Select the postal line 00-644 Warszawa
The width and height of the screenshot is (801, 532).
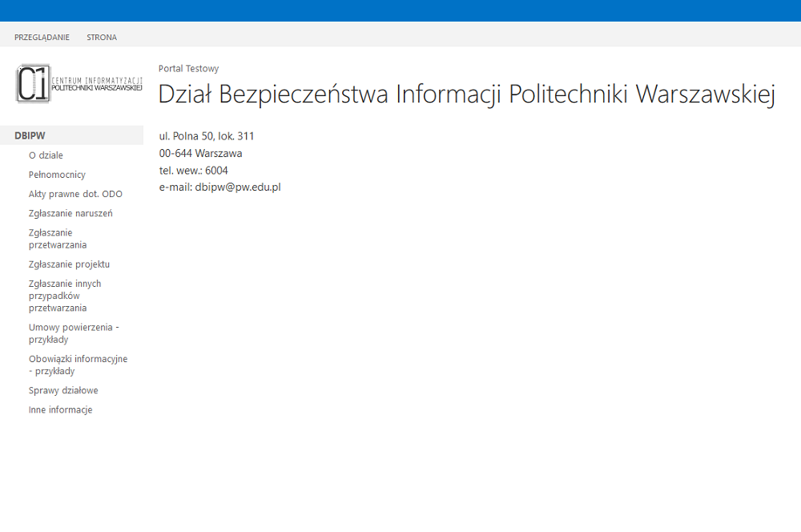tap(201, 153)
